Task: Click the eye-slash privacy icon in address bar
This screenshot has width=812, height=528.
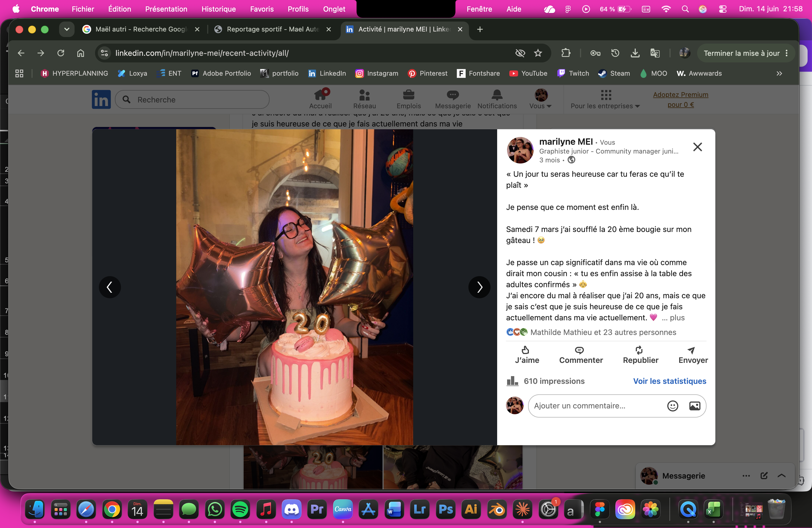Action: tap(520, 53)
